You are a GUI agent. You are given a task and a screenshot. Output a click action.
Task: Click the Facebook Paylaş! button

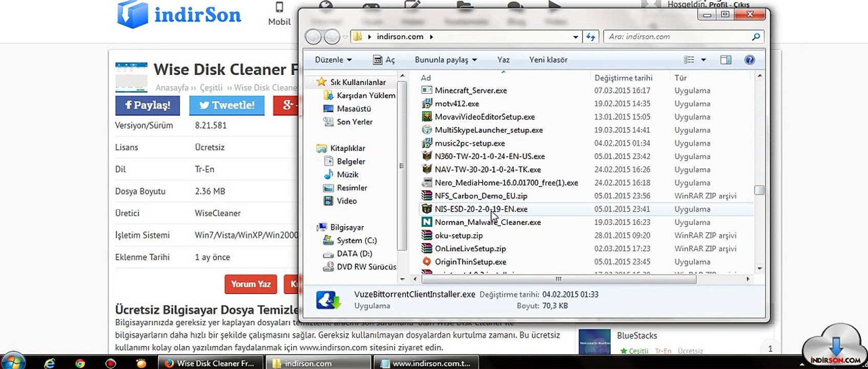148,105
